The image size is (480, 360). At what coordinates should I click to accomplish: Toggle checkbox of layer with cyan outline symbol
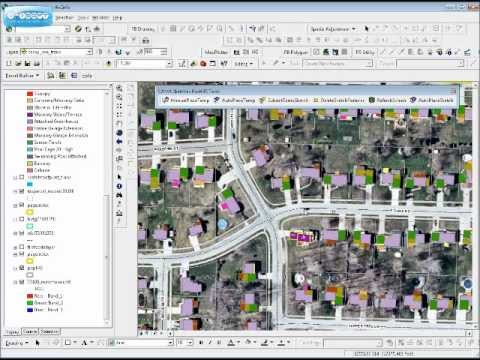coord(22,219)
